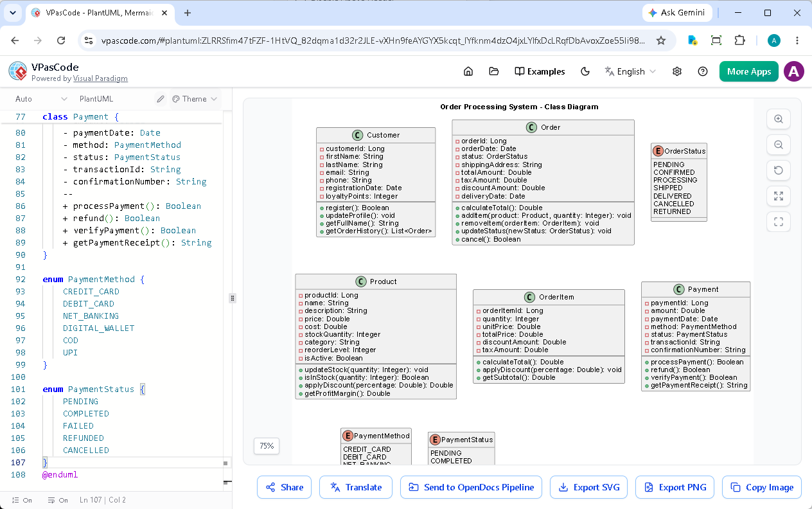Click the Translate button

click(x=355, y=487)
